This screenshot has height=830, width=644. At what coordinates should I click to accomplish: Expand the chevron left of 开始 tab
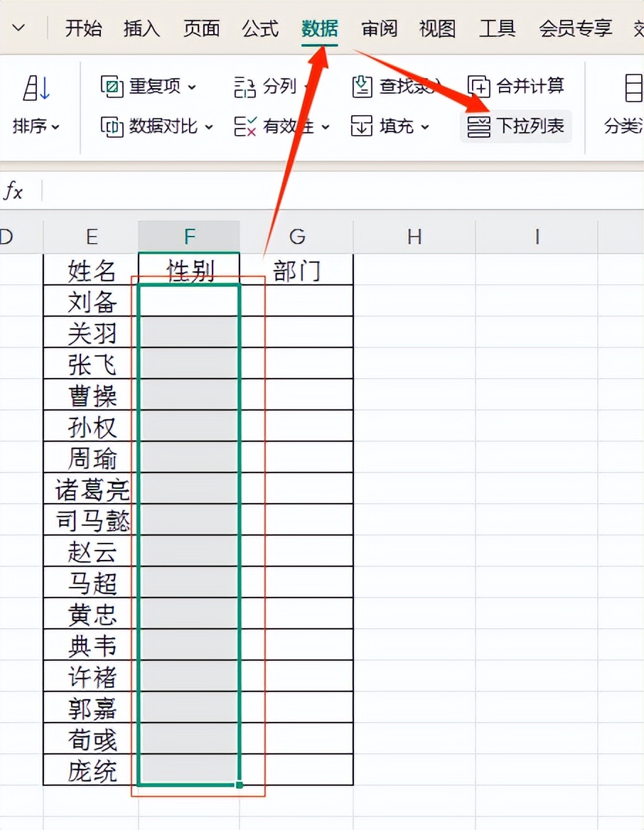pos(18,28)
